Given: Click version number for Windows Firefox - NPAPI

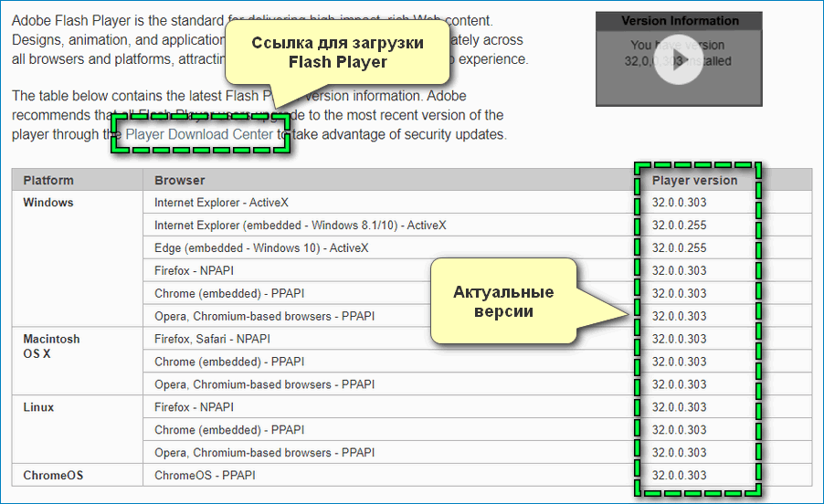Looking at the screenshot, I should 679,271.
